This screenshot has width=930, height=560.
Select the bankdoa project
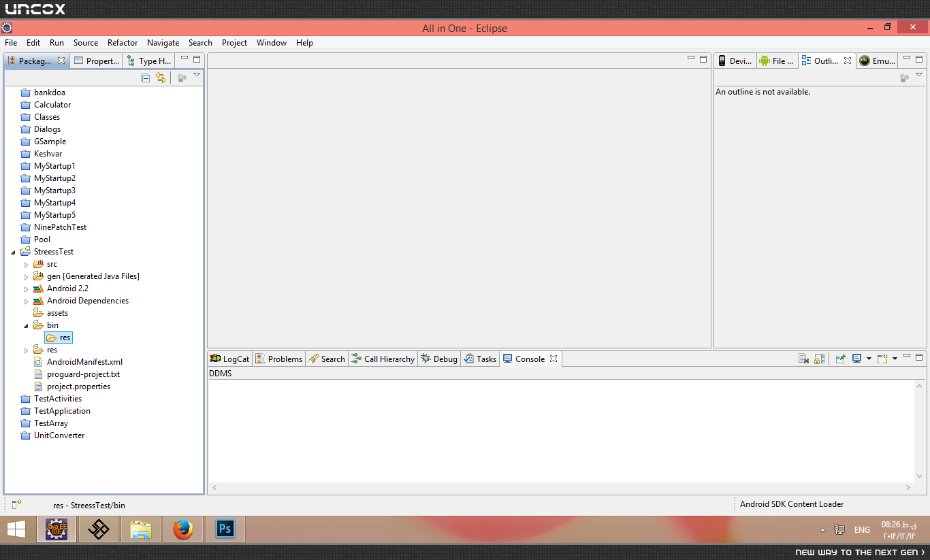tap(50, 93)
